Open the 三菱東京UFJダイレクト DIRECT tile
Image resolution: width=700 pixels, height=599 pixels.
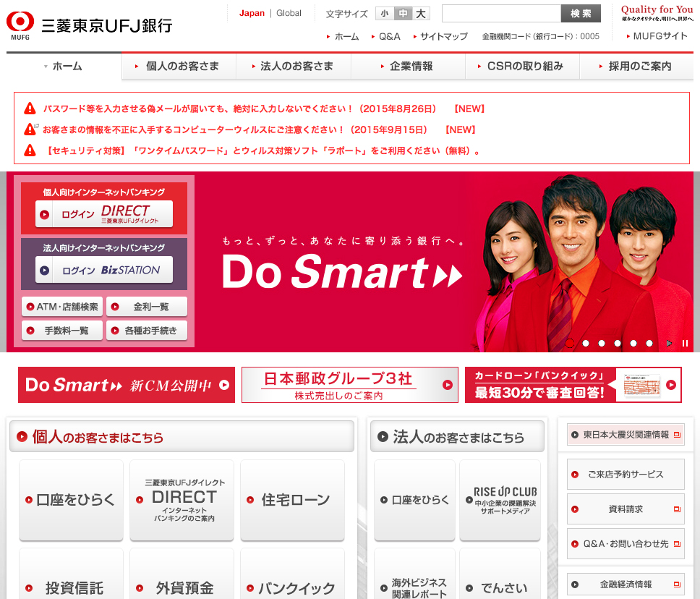click(x=182, y=500)
